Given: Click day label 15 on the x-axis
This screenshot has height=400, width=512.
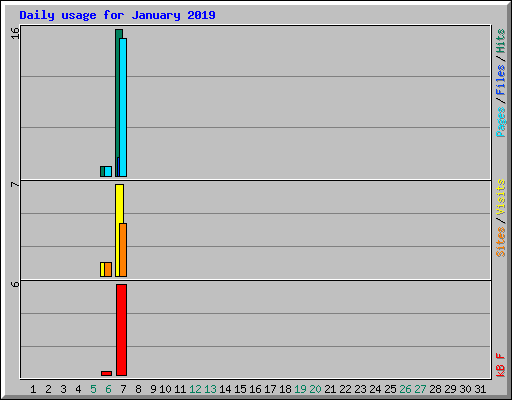Looking at the screenshot, I should click(x=240, y=389).
